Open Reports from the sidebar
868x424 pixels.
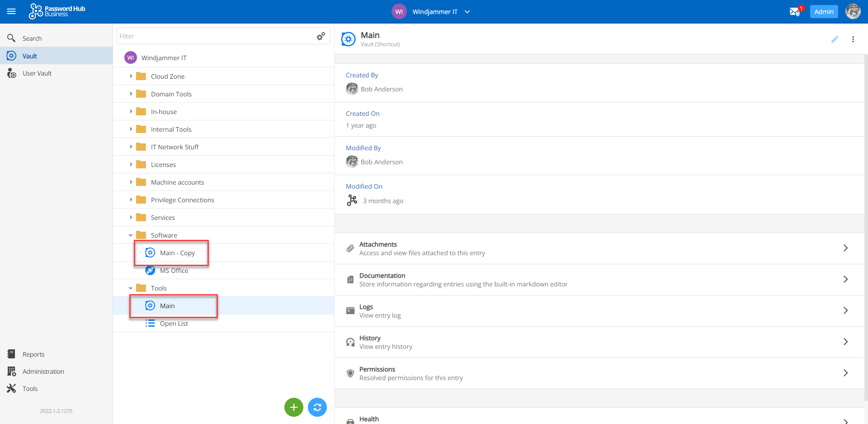(x=33, y=354)
